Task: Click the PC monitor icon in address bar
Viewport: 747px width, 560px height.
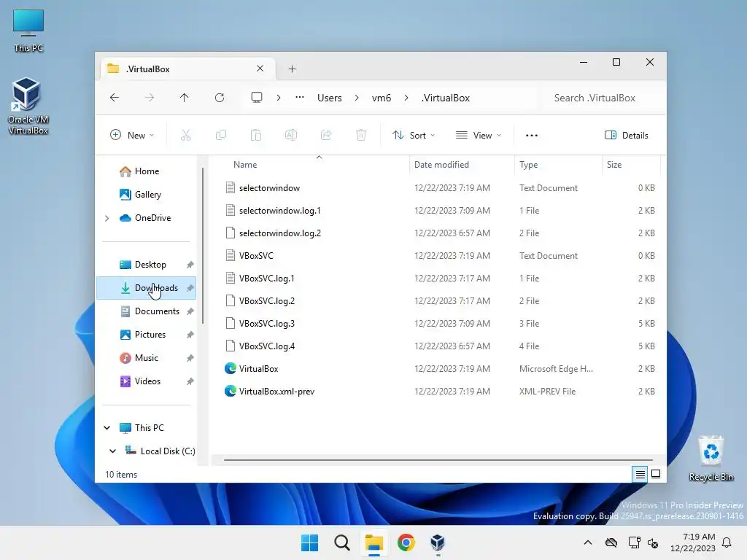Action: (x=257, y=98)
